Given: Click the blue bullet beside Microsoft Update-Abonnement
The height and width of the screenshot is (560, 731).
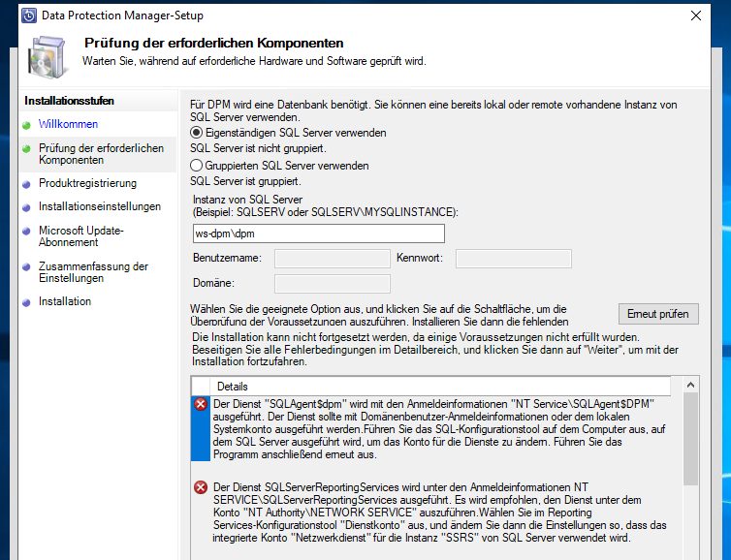Looking at the screenshot, I should (x=26, y=232).
